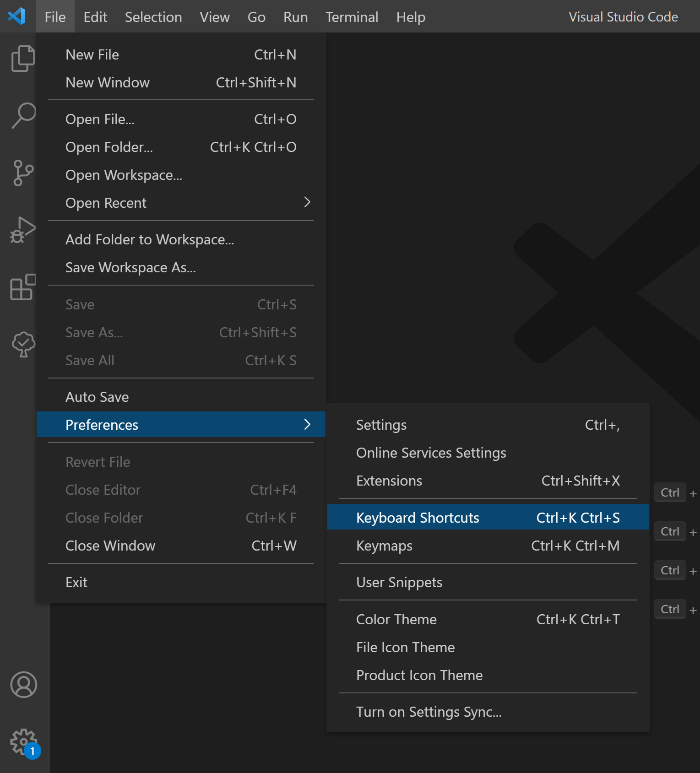Image resolution: width=700 pixels, height=773 pixels.
Task: Turn on Settings Sync
Action: pyautogui.click(x=429, y=712)
